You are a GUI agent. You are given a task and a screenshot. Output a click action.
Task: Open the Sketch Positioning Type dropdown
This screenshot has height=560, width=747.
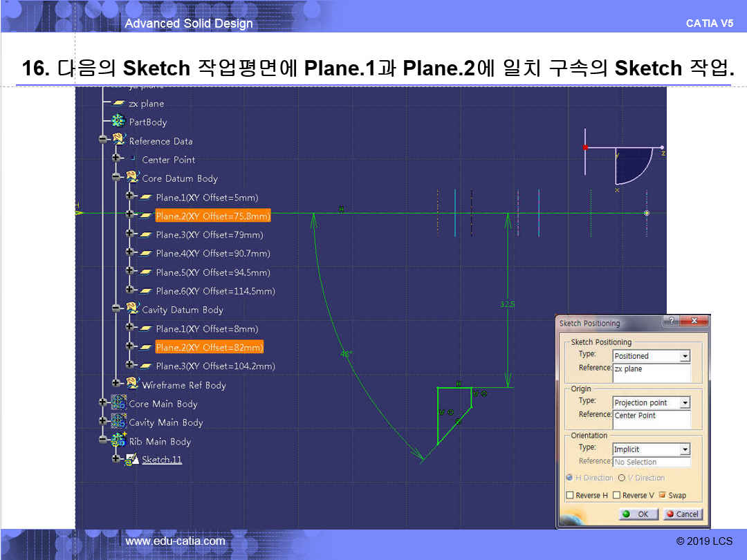coord(684,356)
